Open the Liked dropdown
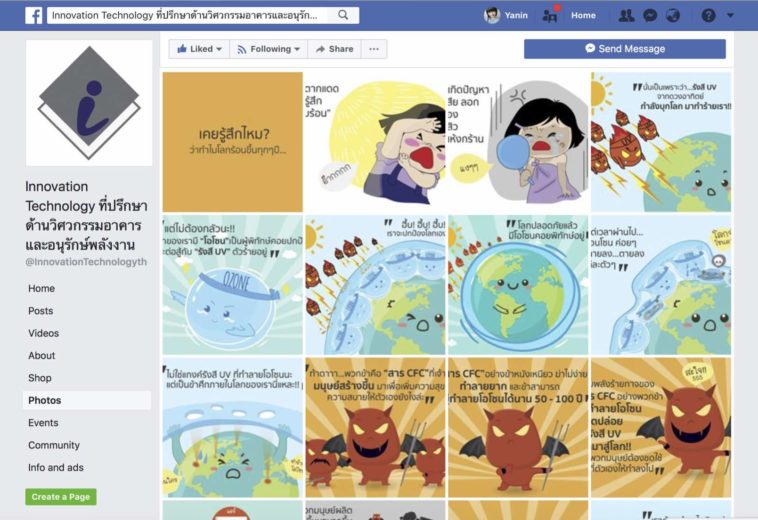Viewport: 758px width, 520px height. 199,49
